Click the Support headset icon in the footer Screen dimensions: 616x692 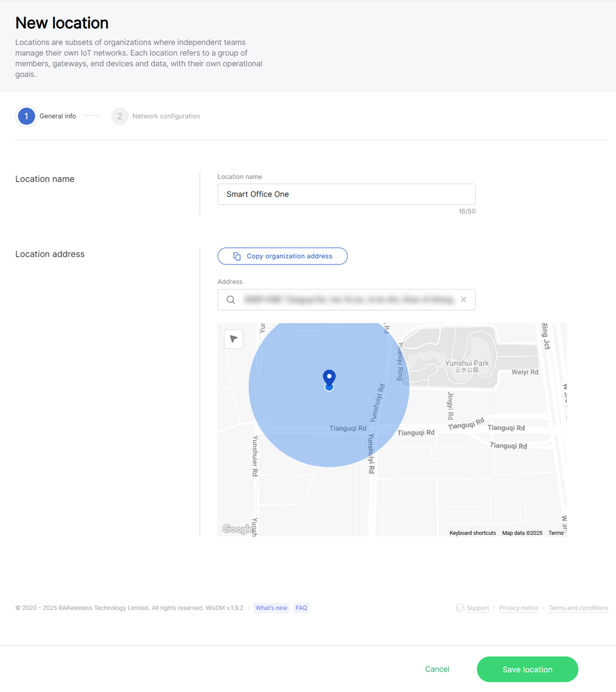[460, 607]
